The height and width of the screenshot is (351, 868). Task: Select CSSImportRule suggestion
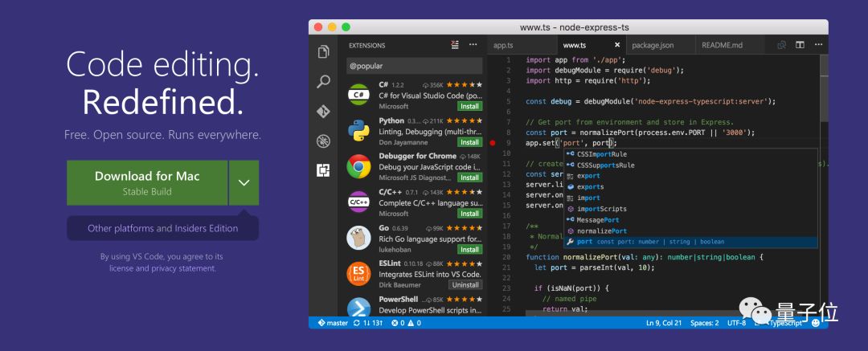click(x=690, y=154)
